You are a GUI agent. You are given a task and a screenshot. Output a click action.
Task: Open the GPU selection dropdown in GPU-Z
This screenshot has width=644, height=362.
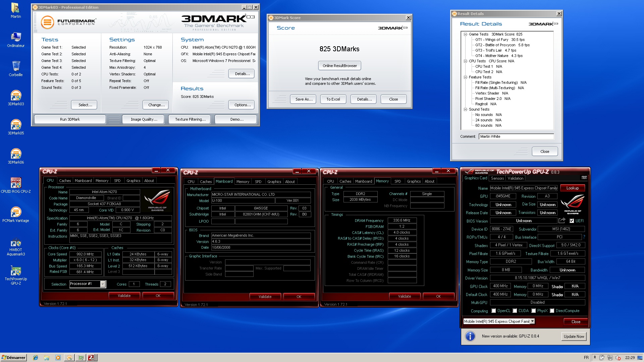(532, 321)
